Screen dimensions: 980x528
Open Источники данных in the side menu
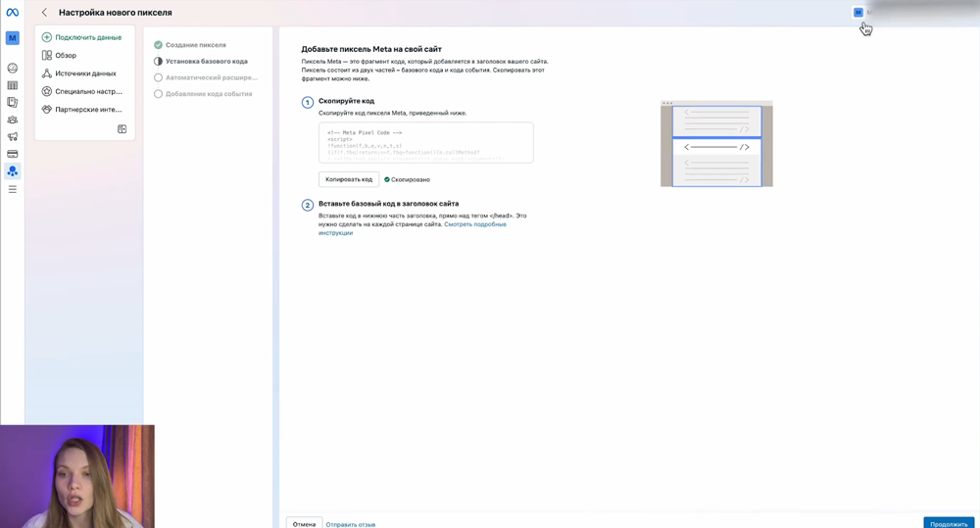coord(84,73)
